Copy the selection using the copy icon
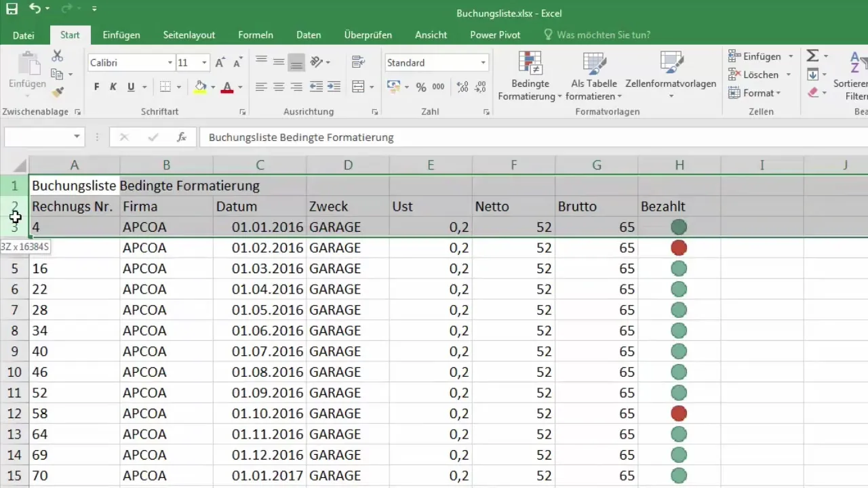This screenshot has height=488, width=868. tap(58, 74)
